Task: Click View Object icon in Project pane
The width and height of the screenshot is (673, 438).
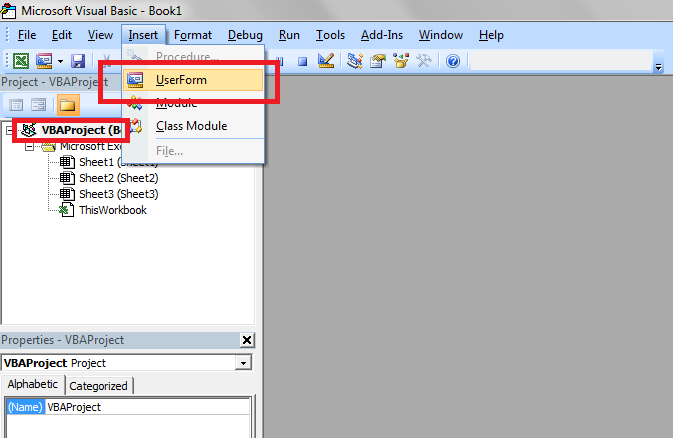Action: click(39, 105)
